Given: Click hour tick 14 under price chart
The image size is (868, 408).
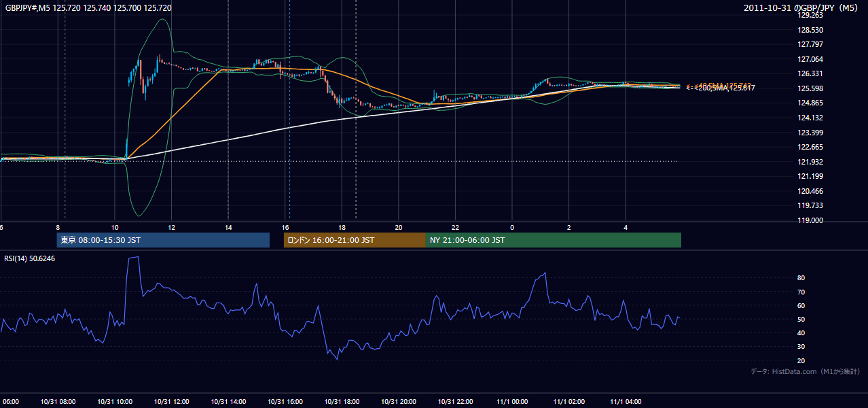Looking at the screenshot, I should 228,227.
